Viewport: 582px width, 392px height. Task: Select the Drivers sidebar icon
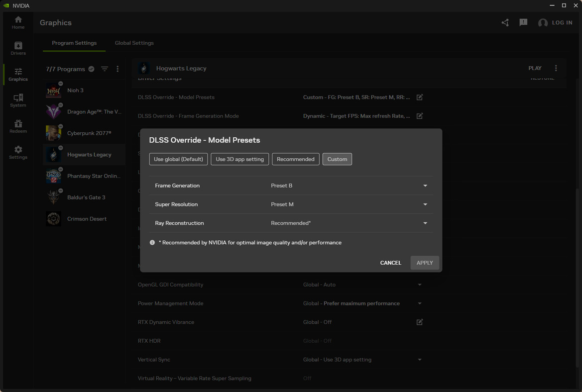click(18, 48)
